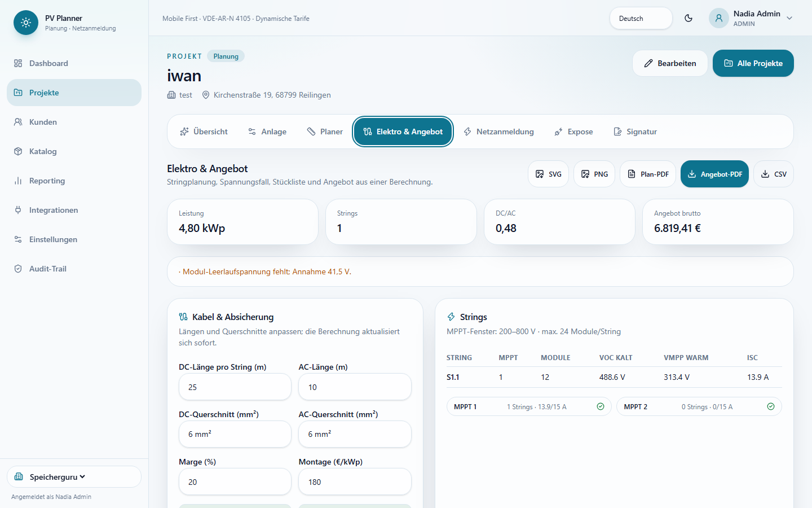812x508 pixels.
Task: Select string row S1.1
Action: pos(614,377)
